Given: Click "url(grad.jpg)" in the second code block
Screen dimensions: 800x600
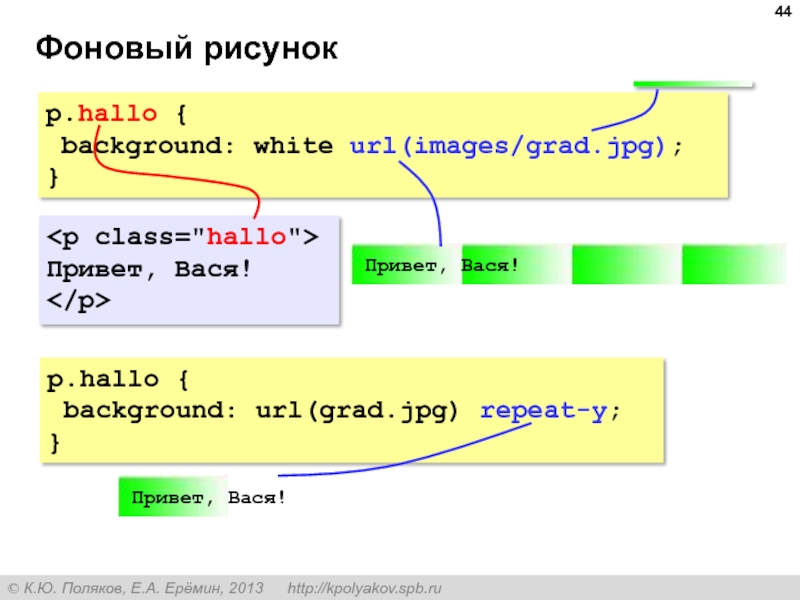Looking at the screenshot, I should click(357, 411).
